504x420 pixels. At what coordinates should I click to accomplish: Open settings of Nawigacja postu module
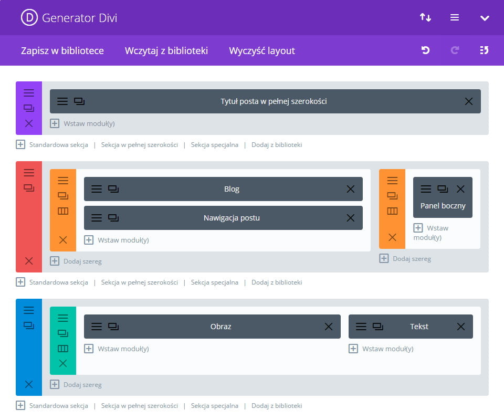pyautogui.click(x=97, y=218)
